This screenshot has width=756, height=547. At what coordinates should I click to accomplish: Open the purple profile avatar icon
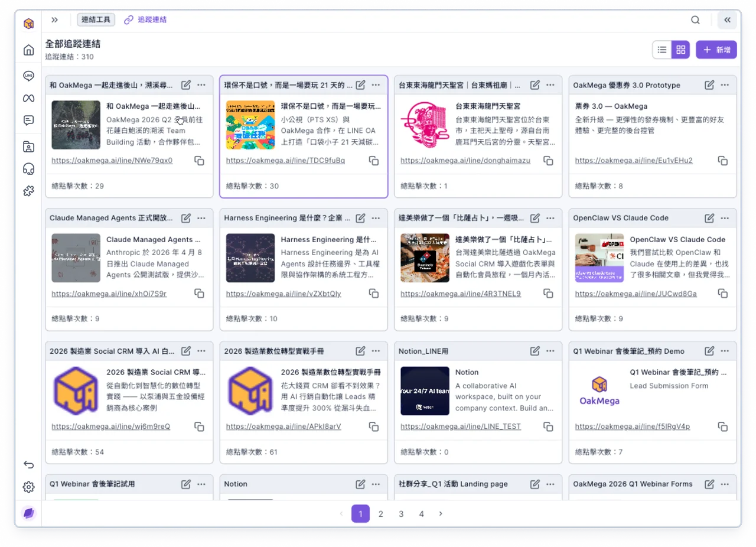point(28,513)
